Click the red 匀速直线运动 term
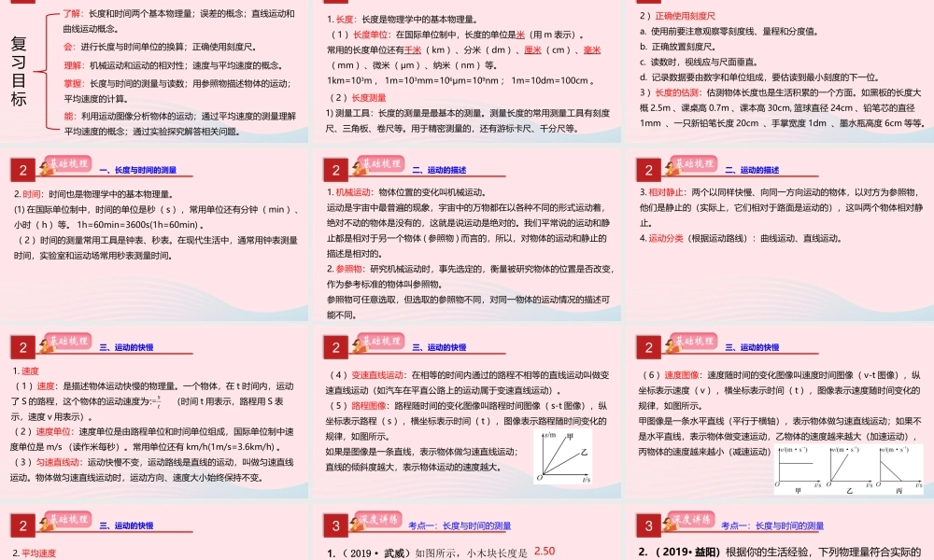The width and height of the screenshot is (934, 560). tap(57, 462)
